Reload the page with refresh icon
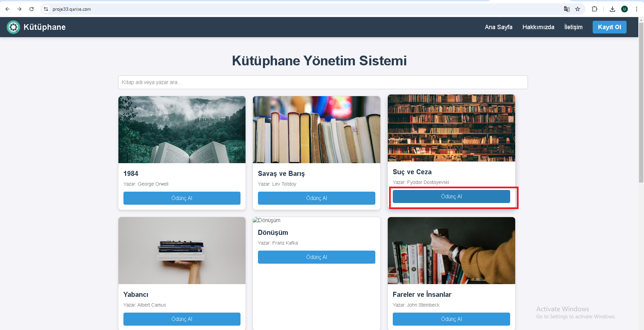The height and width of the screenshot is (330, 644). tap(32, 9)
